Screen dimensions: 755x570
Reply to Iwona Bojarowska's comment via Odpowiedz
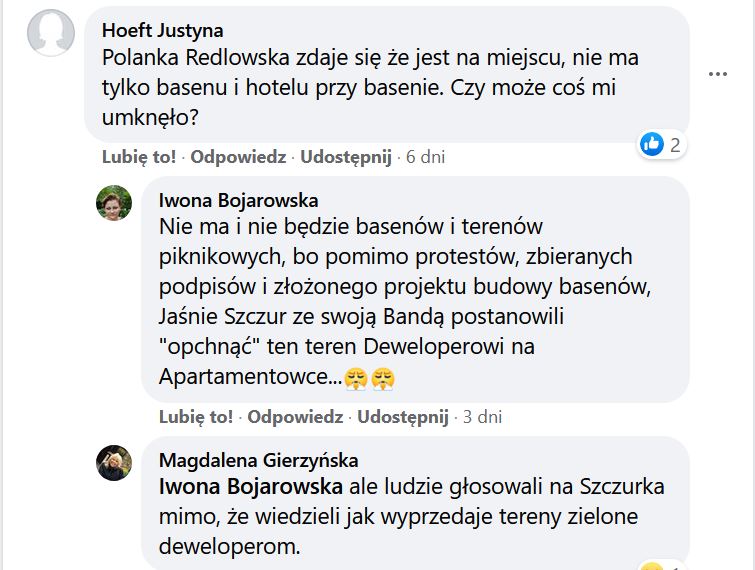click(x=294, y=417)
